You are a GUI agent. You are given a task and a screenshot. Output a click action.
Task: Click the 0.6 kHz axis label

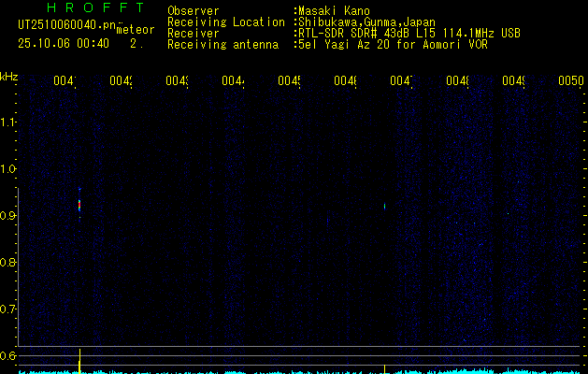click(x=7, y=355)
